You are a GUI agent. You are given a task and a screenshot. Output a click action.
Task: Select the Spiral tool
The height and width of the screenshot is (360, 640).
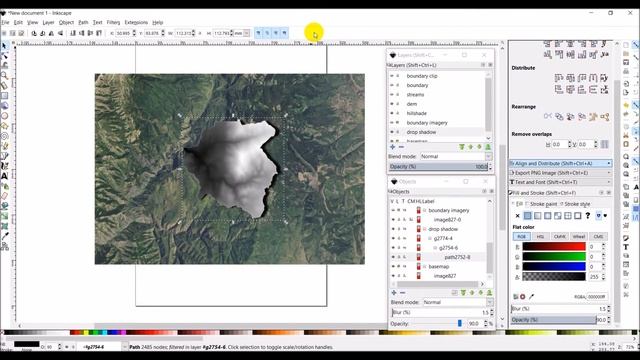tap(4, 136)
